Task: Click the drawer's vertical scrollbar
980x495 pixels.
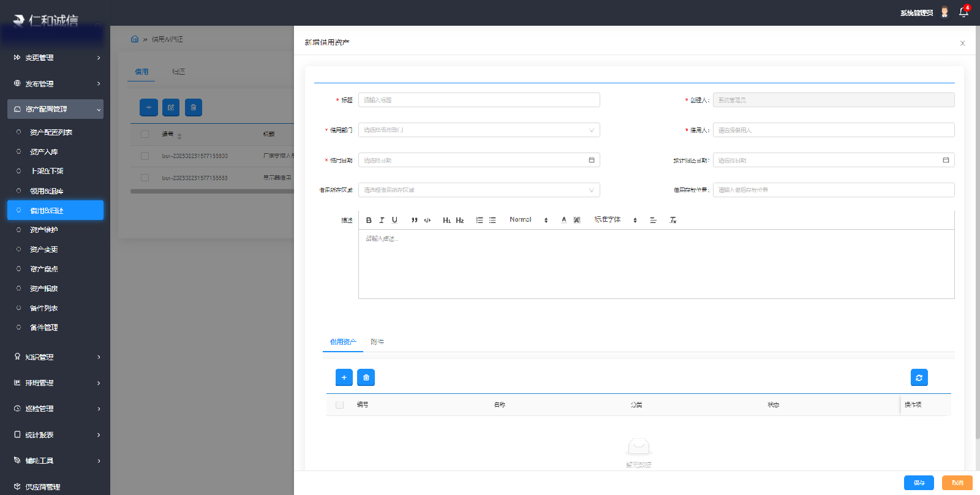Action: (x=978, y=233)
